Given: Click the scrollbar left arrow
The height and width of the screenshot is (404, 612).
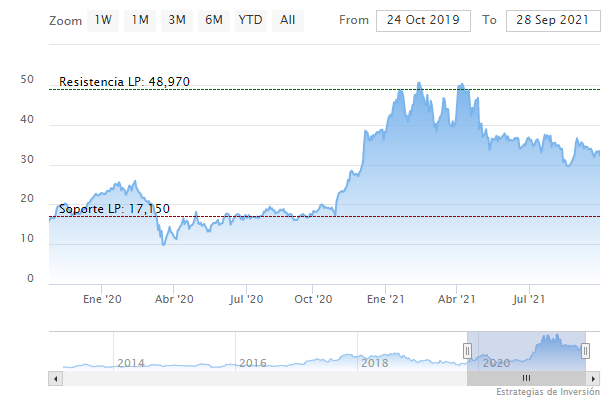Looking at the screenshot, I should click(55, 378).
